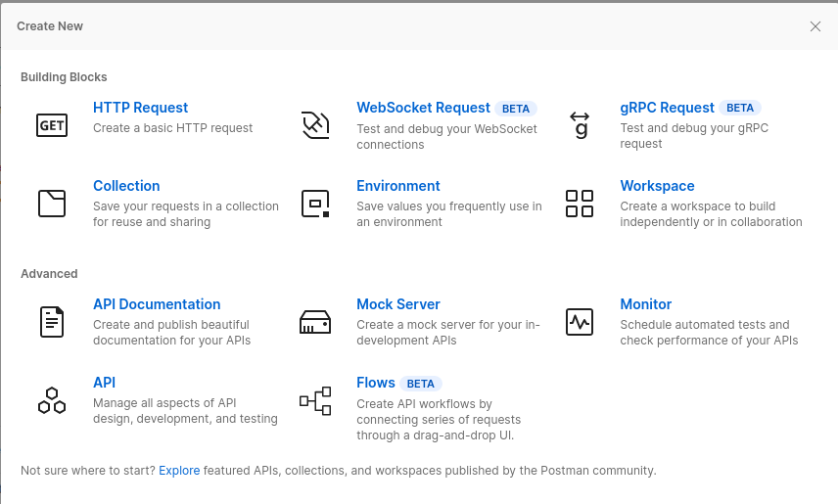This screenshot has height=504, width=838.
Task: Click the GET HTTP Request icon
Action: (x=51, y=125)
